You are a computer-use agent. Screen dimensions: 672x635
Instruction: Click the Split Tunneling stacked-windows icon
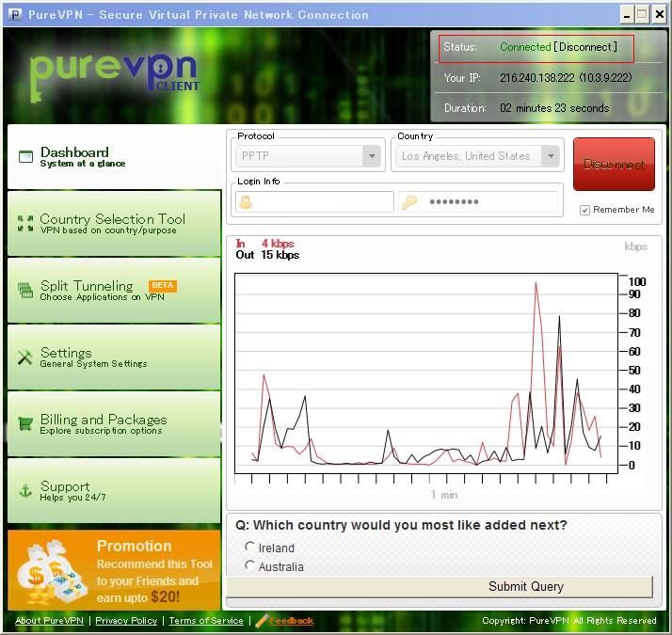[x=25, y=290]
